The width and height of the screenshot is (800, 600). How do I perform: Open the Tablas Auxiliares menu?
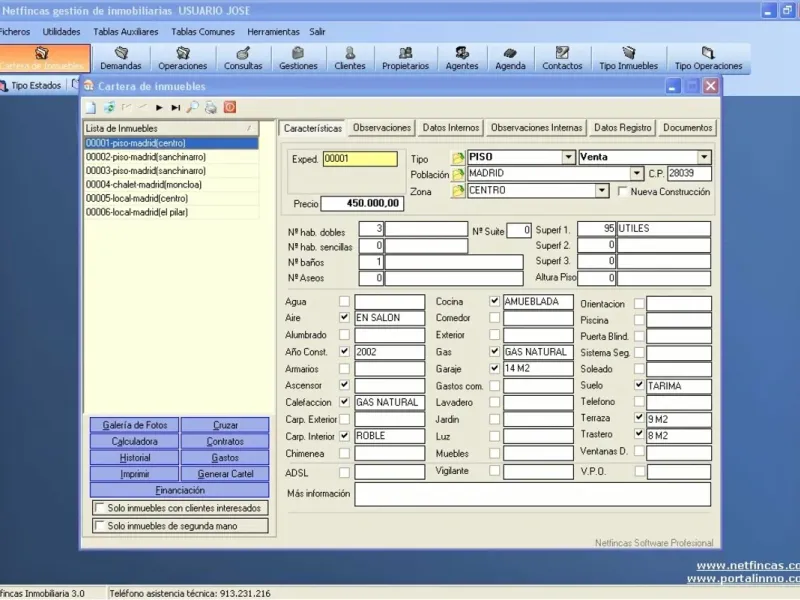[x=125, y=32]
